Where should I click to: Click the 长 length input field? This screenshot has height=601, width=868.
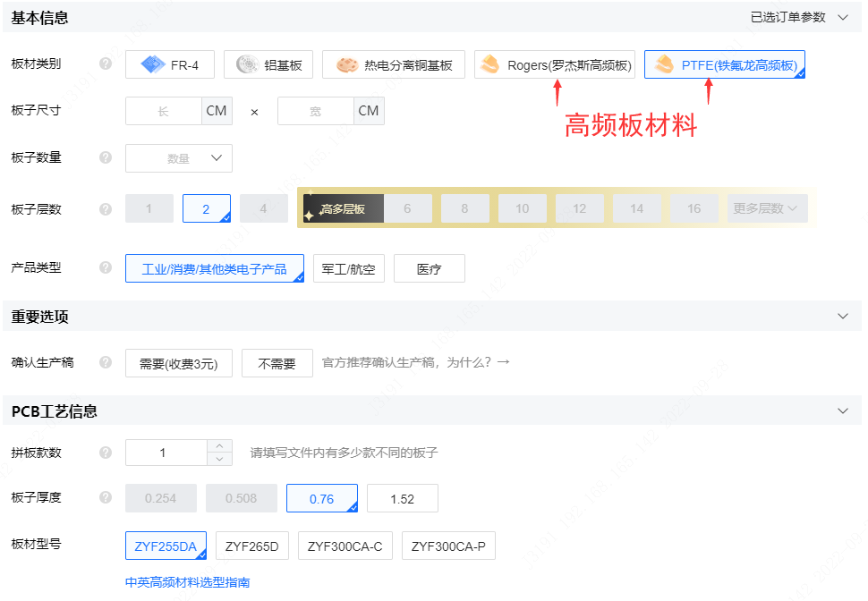pyautogui.click(x=163, y=111)
